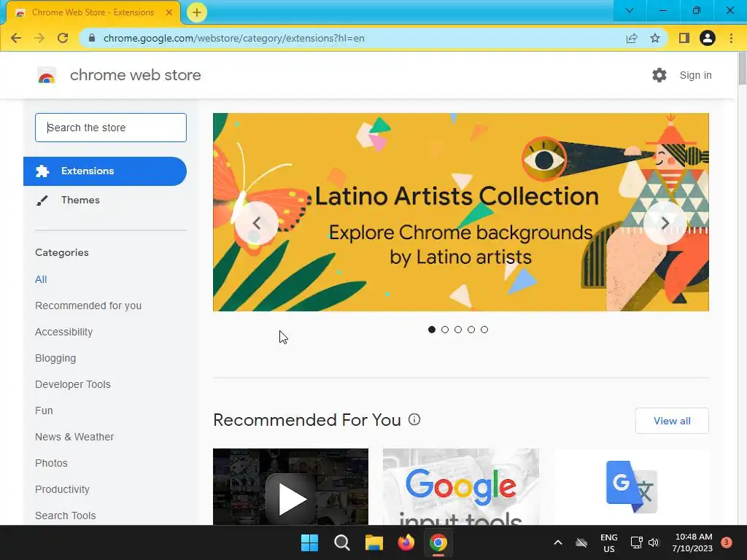Open the Google Translate extension card
Screen dimensions: 747x560
point(631,486)
